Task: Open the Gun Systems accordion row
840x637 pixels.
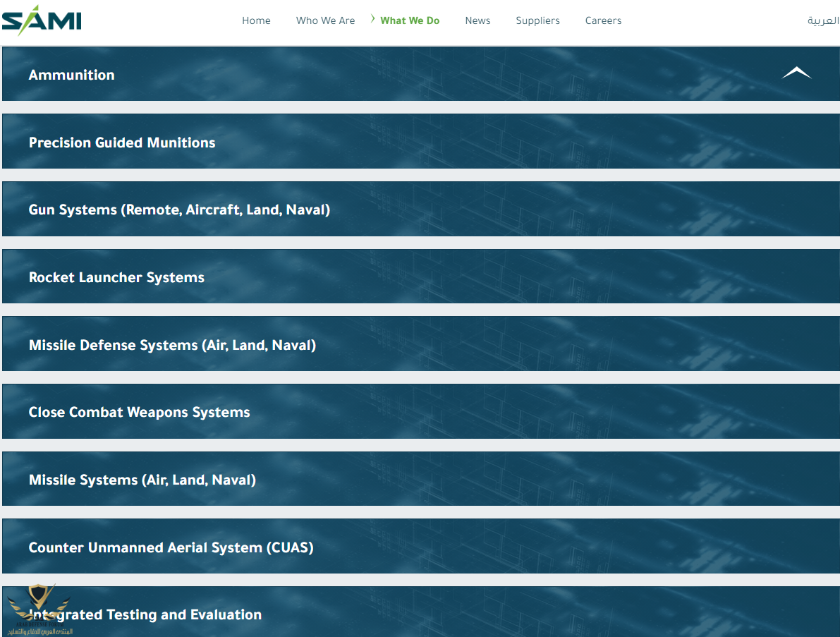Action: pos(179,210)
